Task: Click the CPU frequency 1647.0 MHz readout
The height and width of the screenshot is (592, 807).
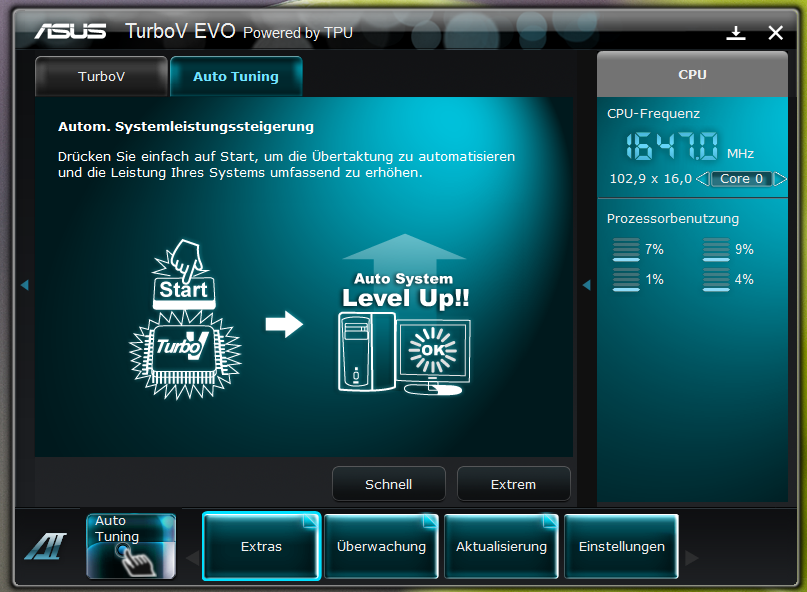Action: coord(690,146)
